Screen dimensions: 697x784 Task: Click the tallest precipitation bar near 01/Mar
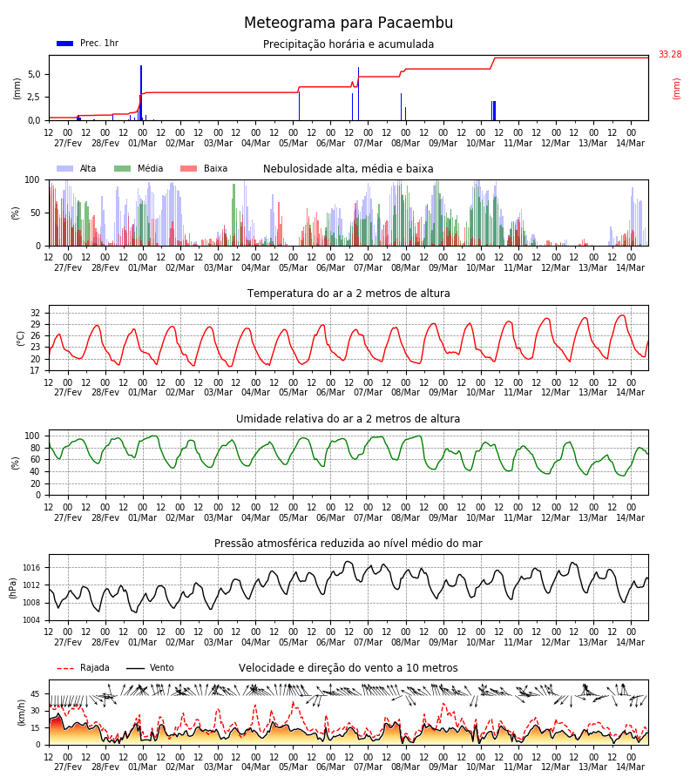(x=141, y=92)
